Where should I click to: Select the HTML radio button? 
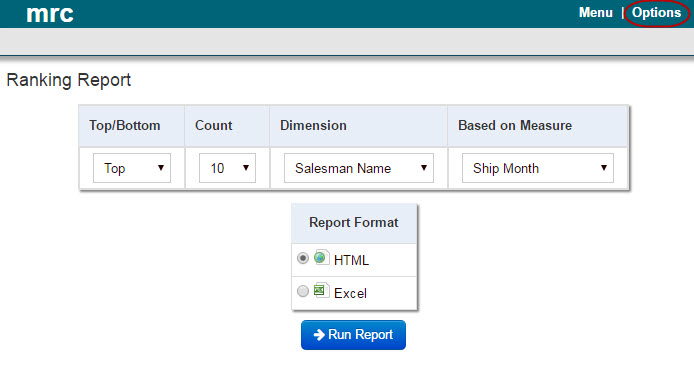click(303, 258)
